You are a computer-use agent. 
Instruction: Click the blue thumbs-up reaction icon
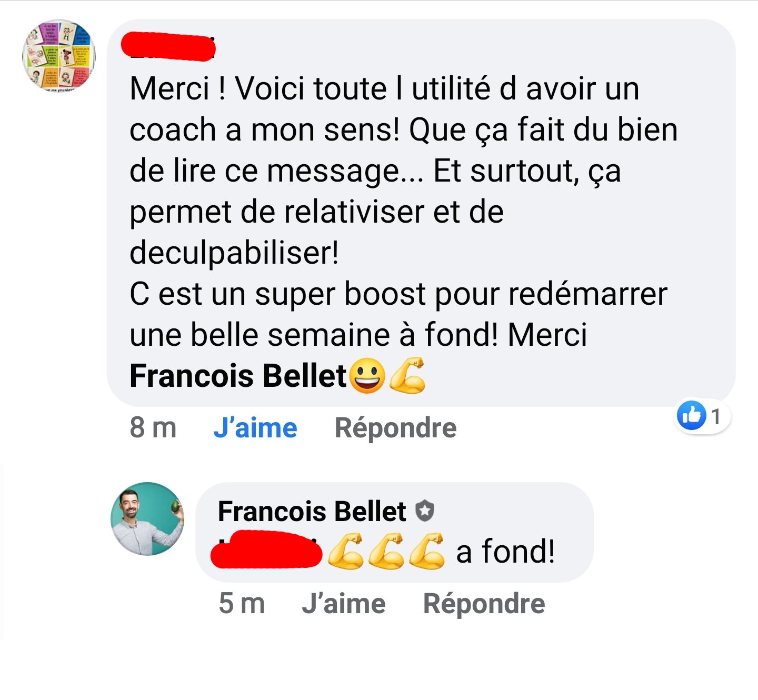691,416
